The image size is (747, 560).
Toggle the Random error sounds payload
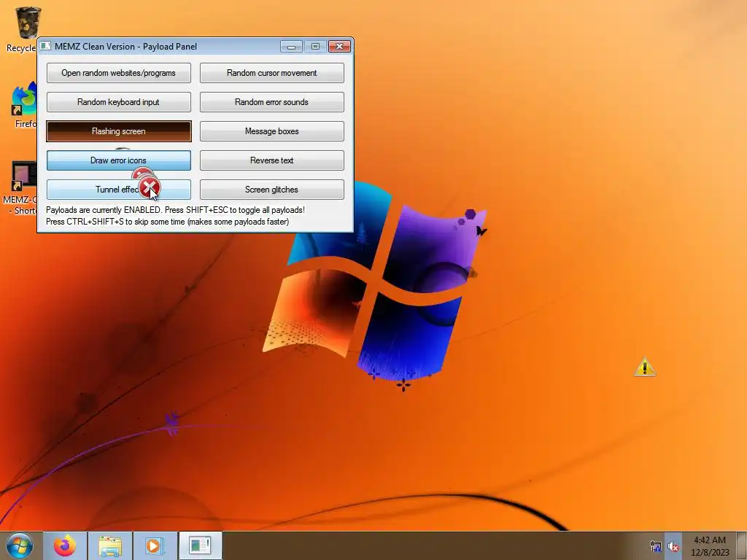tap(271, 102)
